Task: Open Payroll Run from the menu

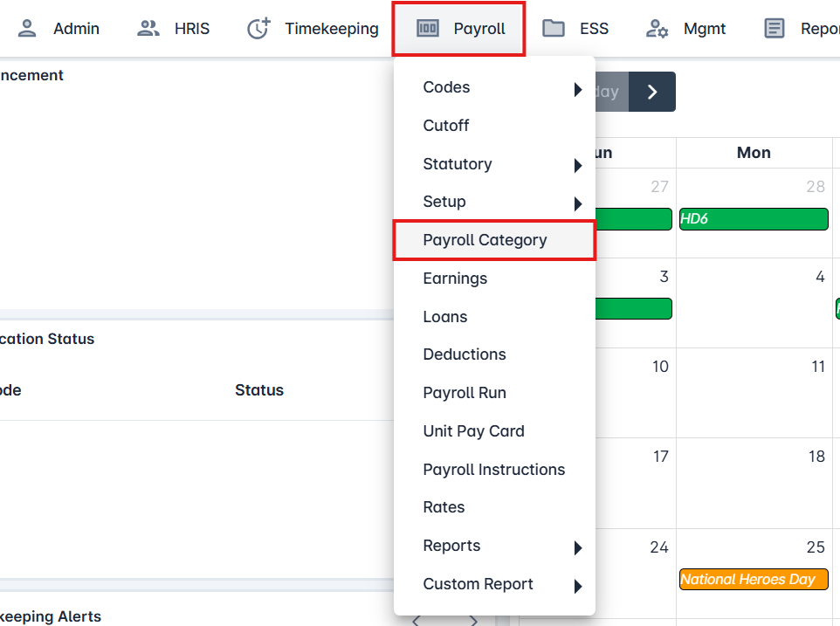Action: [465, 393]
